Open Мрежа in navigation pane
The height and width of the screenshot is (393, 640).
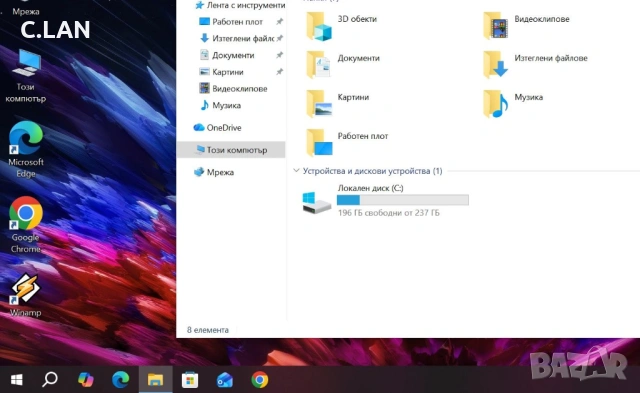[x=214, y=172]
